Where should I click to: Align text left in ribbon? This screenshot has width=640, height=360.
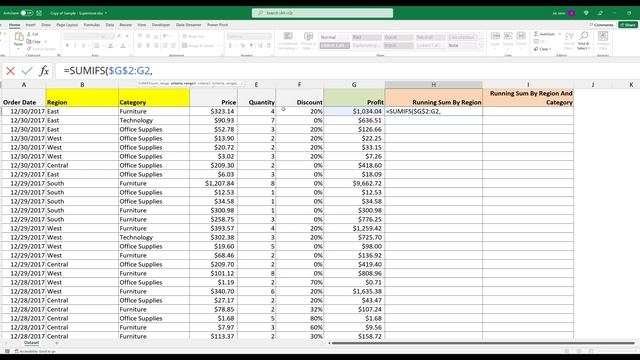coord(140,46)
